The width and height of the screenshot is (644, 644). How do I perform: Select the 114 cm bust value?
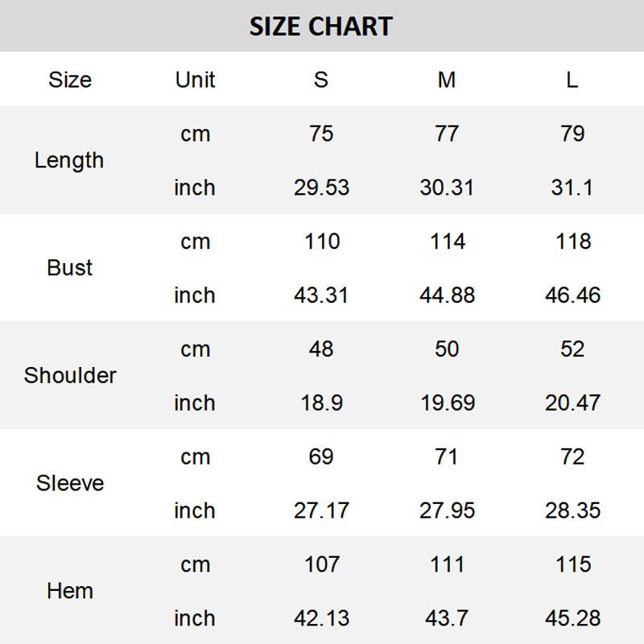click(x=447, y=242)
